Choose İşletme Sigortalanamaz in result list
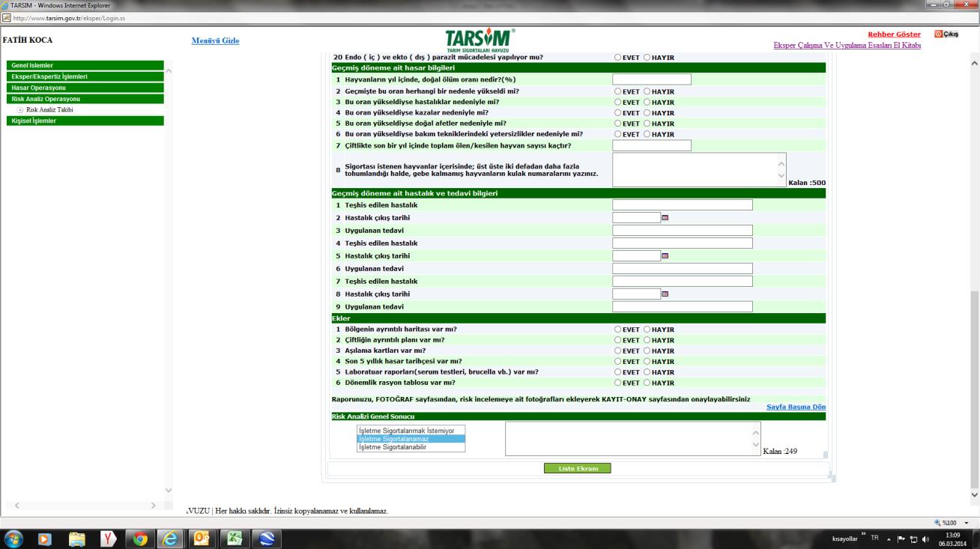The height and width of the screenshot is (549, 980). point(411,439)
